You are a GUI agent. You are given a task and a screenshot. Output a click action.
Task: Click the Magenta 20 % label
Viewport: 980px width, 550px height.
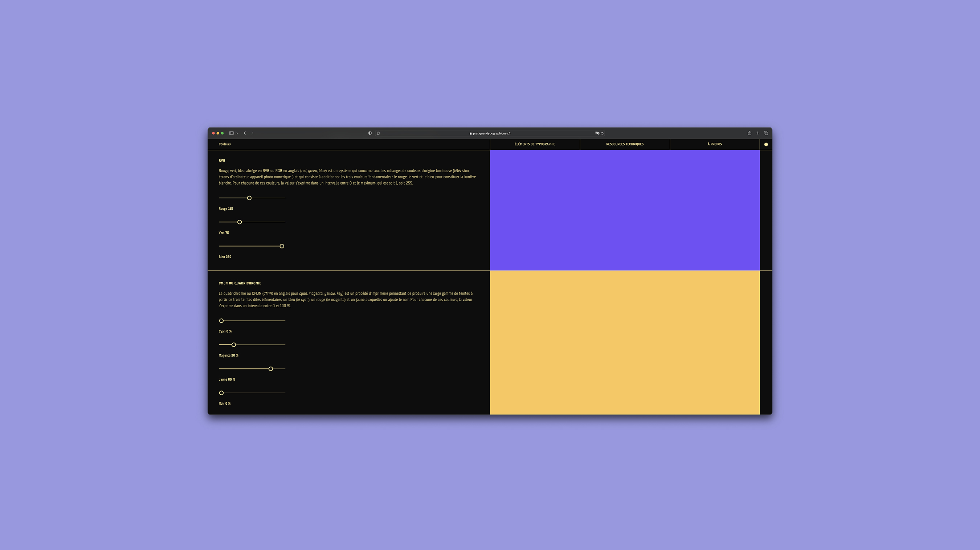point(228,355)
